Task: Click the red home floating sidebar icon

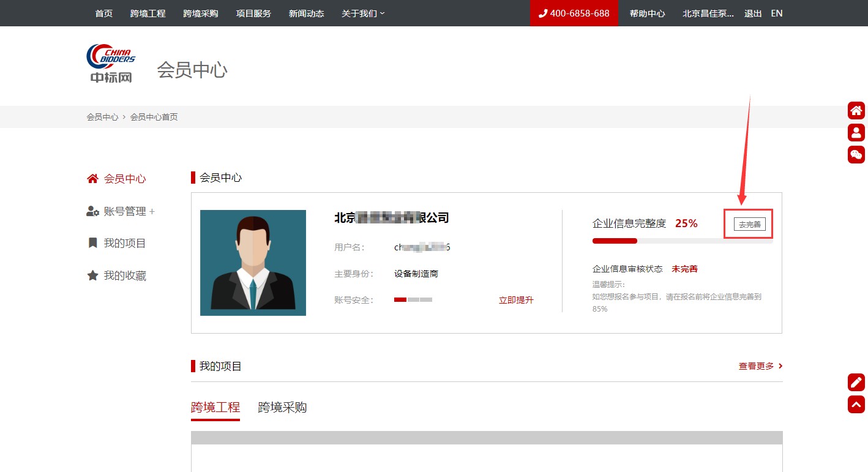Action: pyautogui.click(x=856, y=110)
